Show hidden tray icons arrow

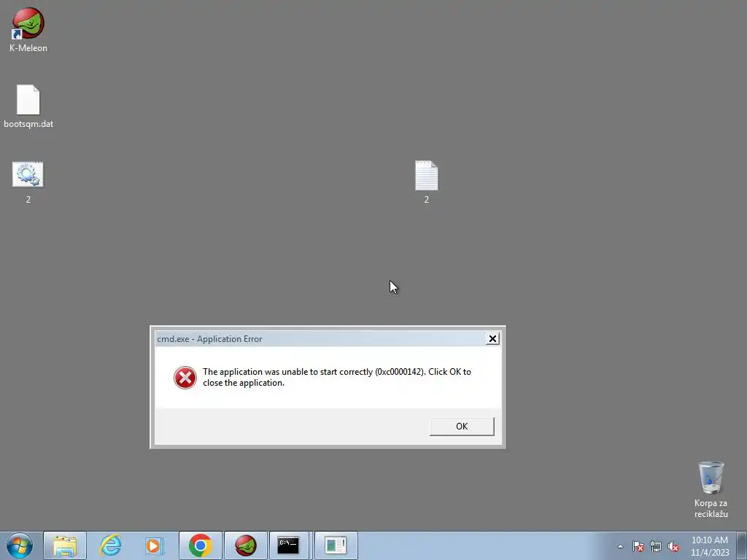pyautogui.click(x=620, y=546)
